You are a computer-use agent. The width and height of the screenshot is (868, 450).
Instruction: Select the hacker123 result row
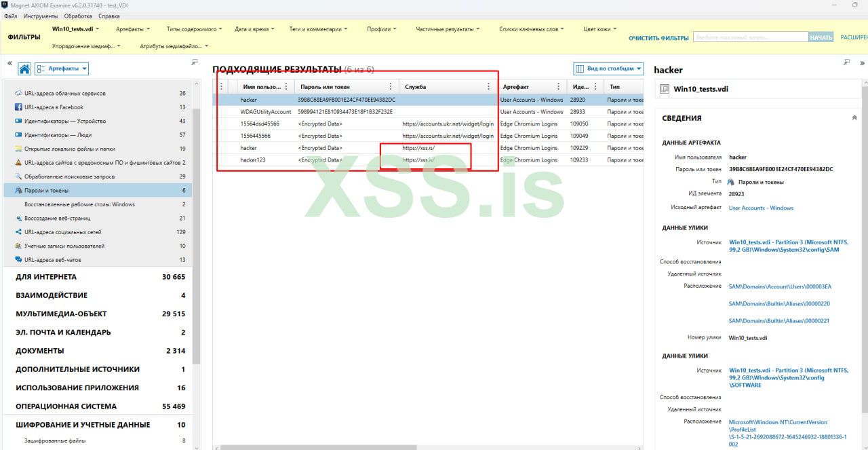[x=428, y=160]
